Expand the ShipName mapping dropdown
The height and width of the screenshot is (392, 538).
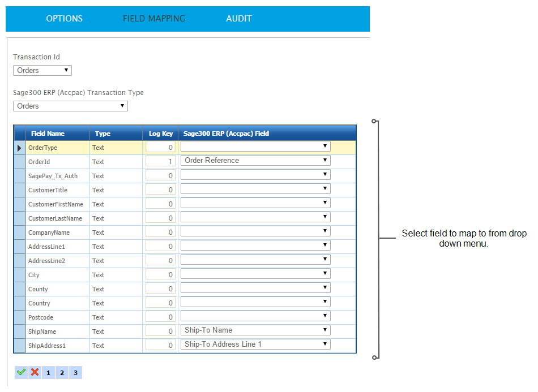(x=255, y=330)
